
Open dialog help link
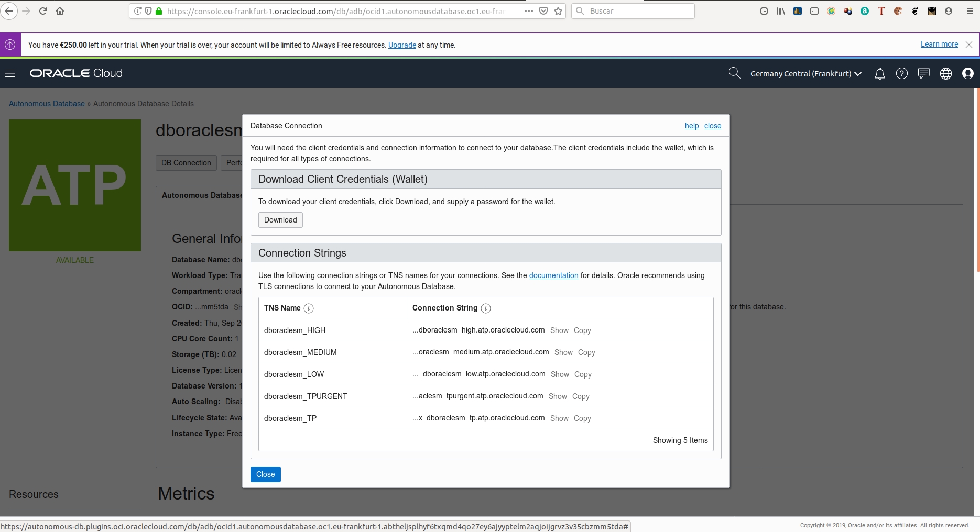click(x=692, y=126)
